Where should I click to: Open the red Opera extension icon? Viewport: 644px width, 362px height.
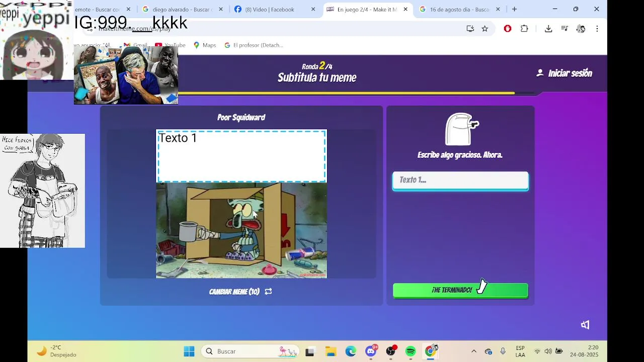point(508,29)
